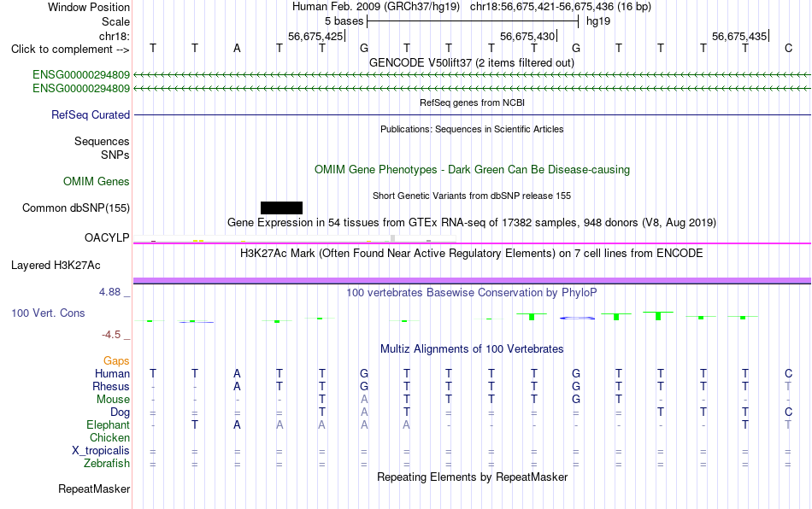Click the C base ending the reference sequence
Image resolution: width=812 pixels, height=509 pixels.
click(789, 48)
